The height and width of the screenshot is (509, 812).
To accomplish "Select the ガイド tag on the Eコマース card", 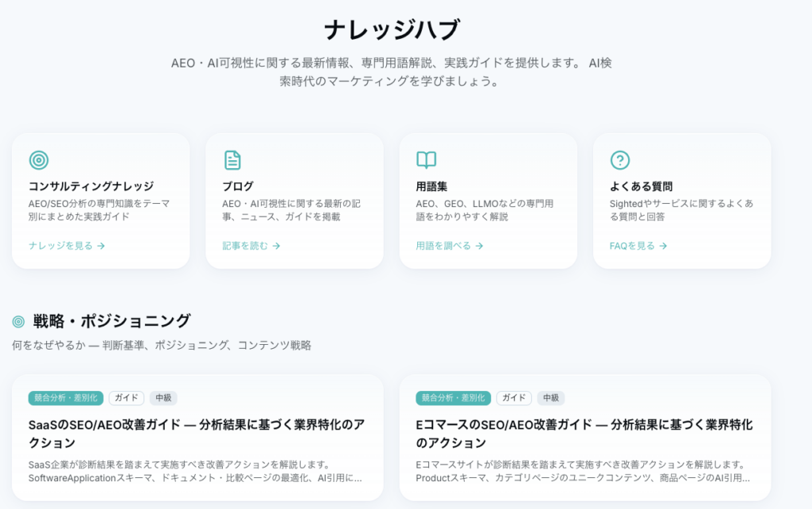I will pyautogui.click(x=514, y=399).
